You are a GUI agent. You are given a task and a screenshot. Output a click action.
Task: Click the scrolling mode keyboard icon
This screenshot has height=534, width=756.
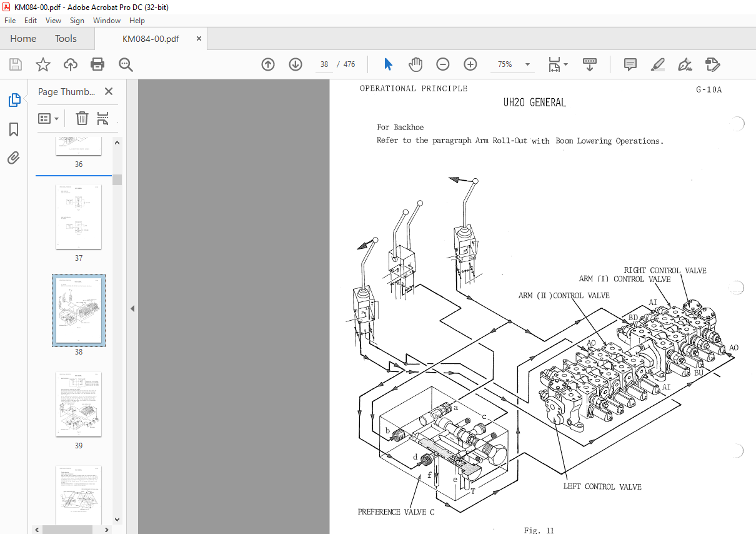590,64
